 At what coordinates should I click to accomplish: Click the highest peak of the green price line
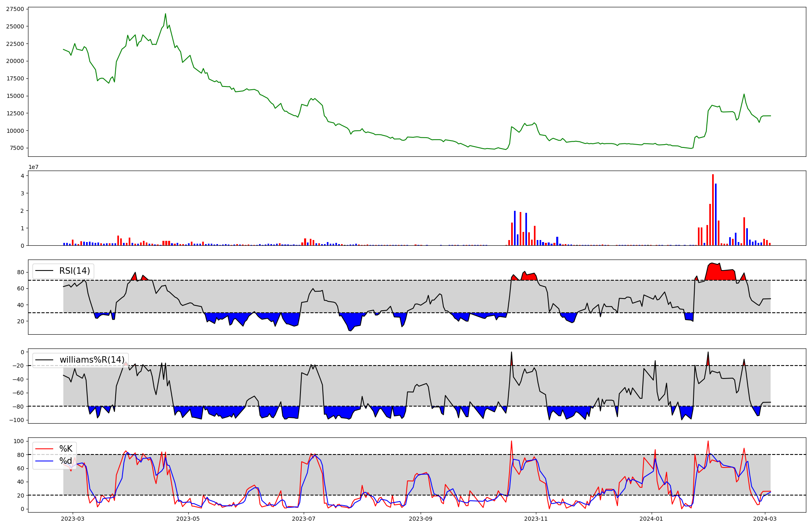pyautogui.click(x=165, y=14)
